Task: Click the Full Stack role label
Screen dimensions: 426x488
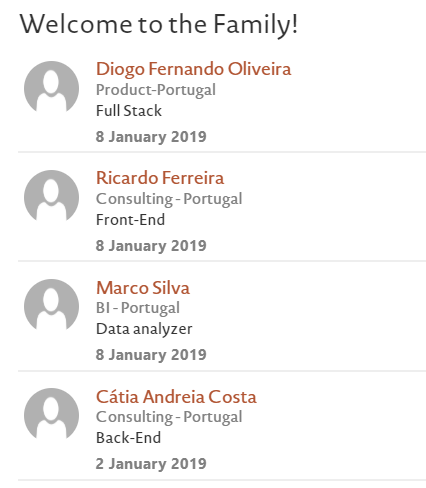Action: pyautogui.click(x=129, y=111)
